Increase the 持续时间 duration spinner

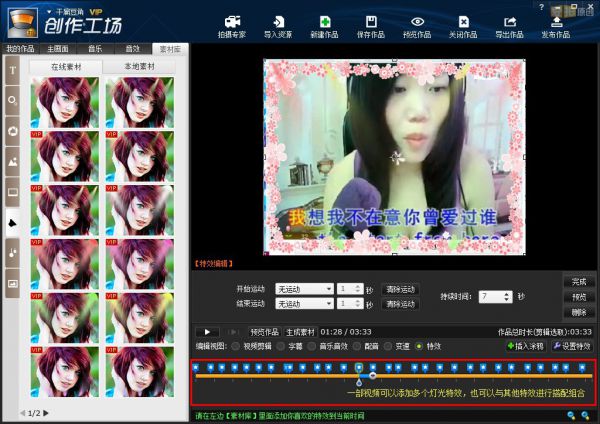[507, 294]
